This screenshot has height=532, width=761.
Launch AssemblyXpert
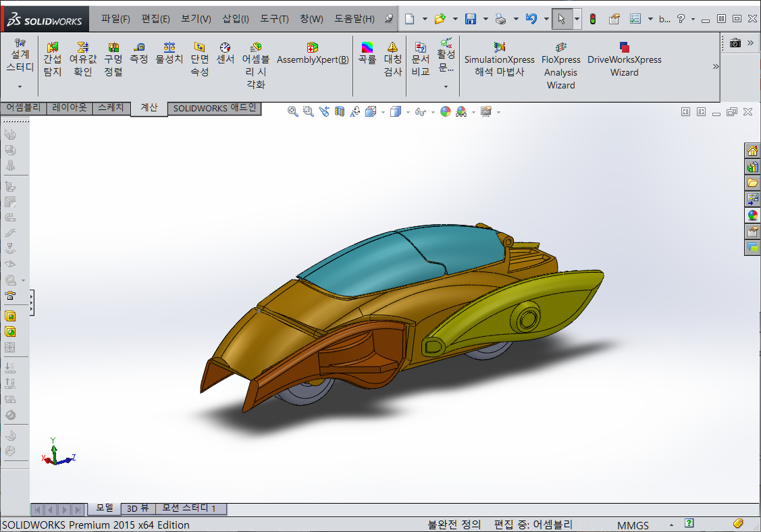click(x=313, y=53)
